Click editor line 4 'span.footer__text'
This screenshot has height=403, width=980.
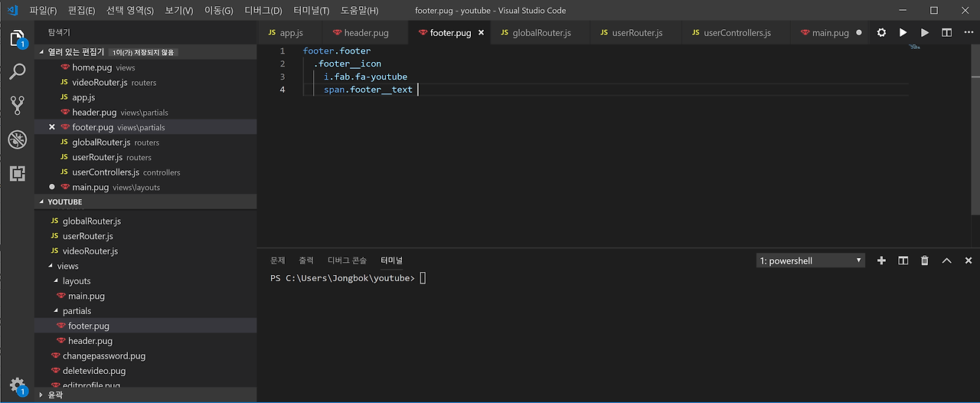[x=368, y=90]
